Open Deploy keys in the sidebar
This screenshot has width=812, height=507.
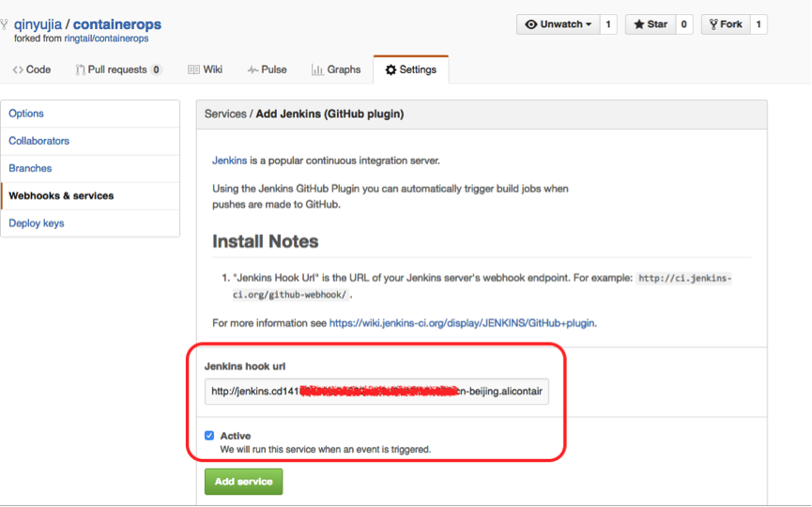point(90,223)
